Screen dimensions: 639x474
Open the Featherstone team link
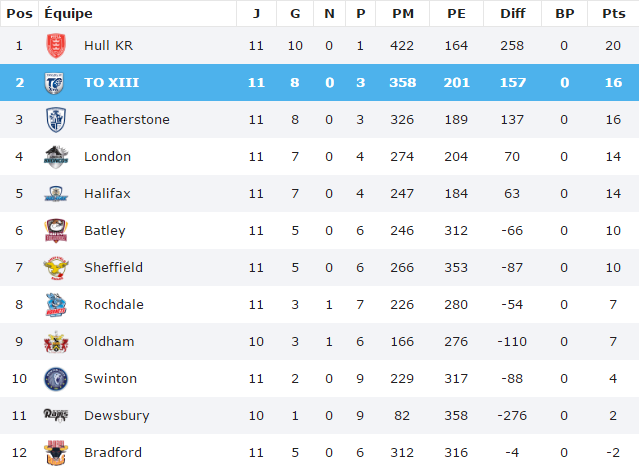[x=126, y=120]
